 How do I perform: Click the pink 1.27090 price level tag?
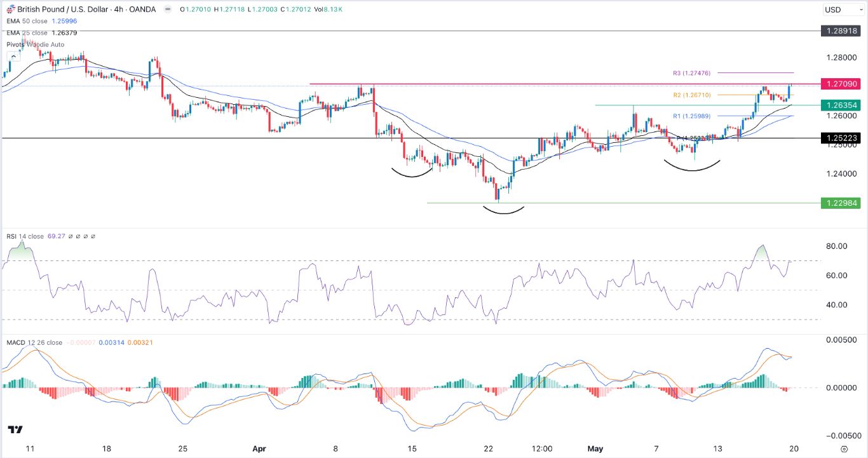point(841,84)
